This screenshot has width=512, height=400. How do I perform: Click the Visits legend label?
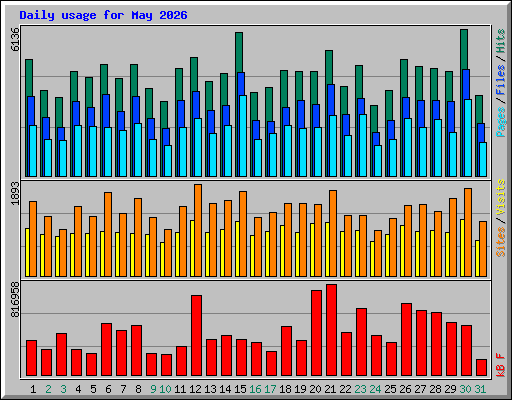(x=500, y=197)
